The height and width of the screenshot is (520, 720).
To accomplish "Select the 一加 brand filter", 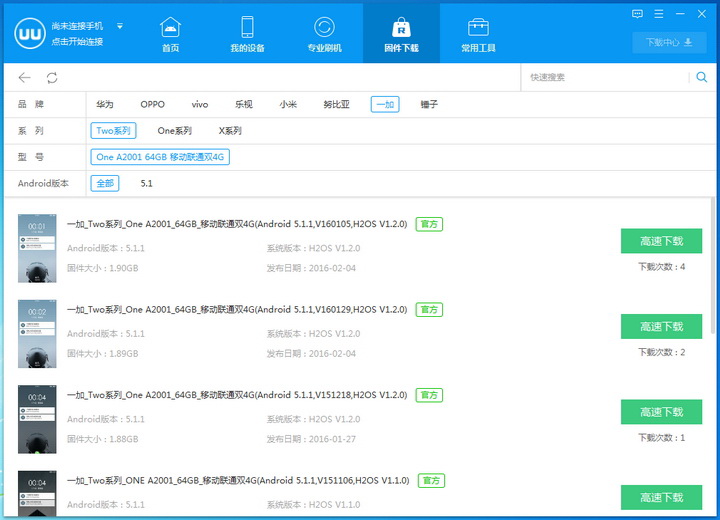I will (384, 104).
